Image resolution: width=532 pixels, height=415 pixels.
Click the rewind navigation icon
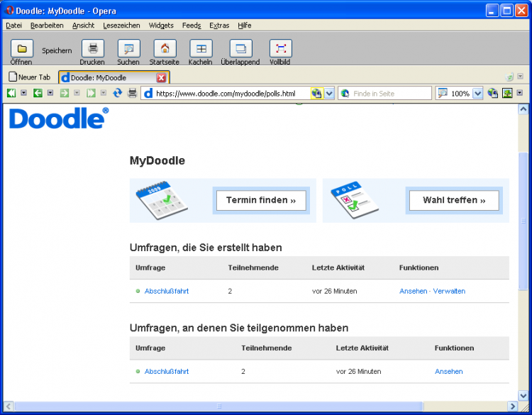pyautogui.click(x=11, y=93)
